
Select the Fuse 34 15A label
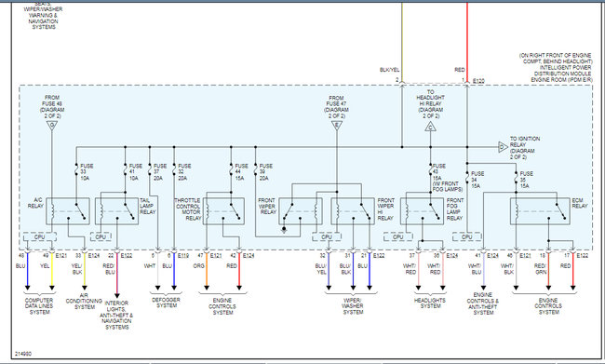[x=477, y=180]
